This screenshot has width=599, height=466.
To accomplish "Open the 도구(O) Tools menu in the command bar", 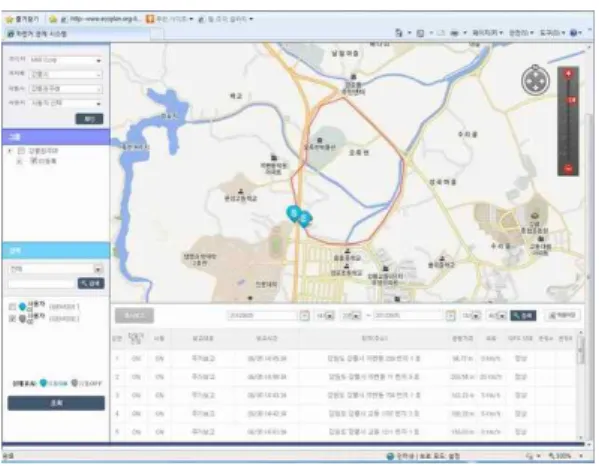I will click(x=552, y=33).
